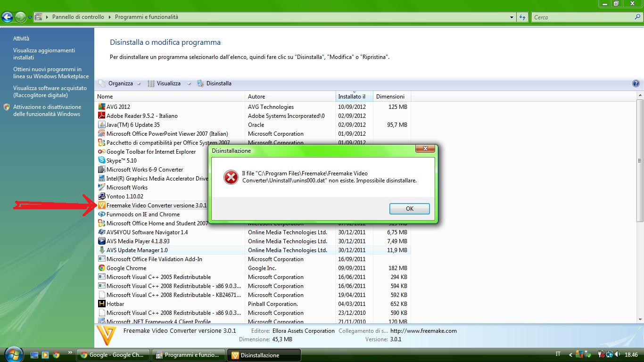This screenshot has width=644, height=362.
Task: Show hidden system tray icons
Action: point(570,355)
